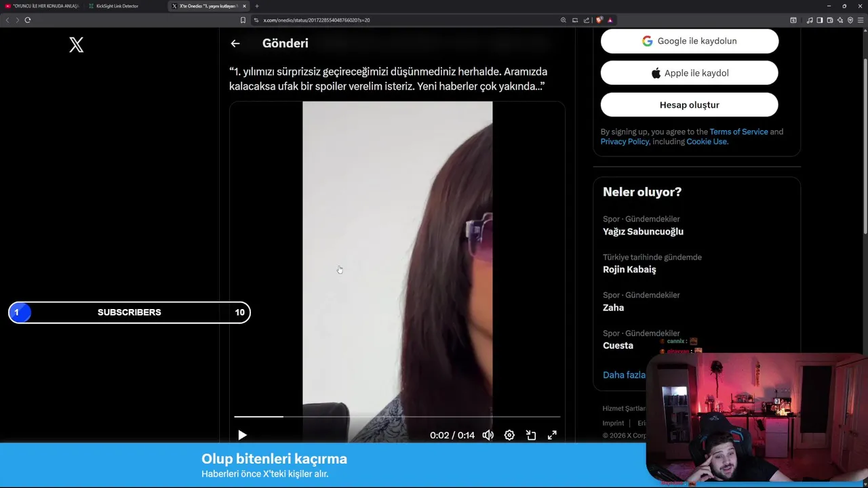The height and width of the screenshot is (488, 868).
Task: Open the Cookie Use link
Action: [x=707, y=141]
